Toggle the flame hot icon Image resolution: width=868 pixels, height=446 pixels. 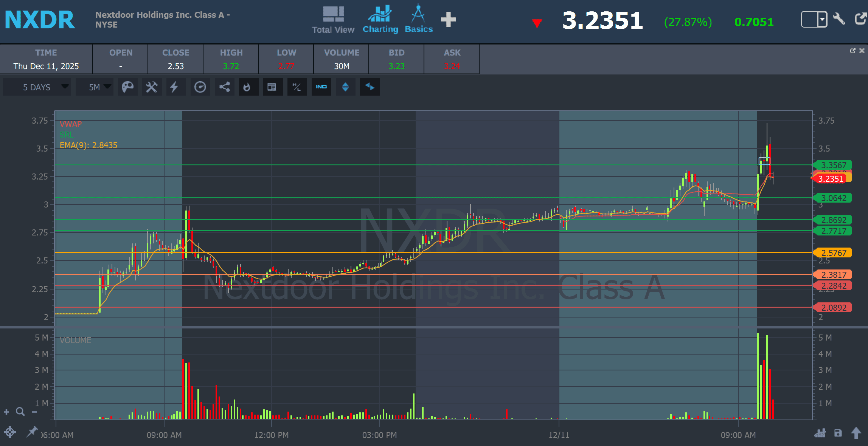[247, 87]
